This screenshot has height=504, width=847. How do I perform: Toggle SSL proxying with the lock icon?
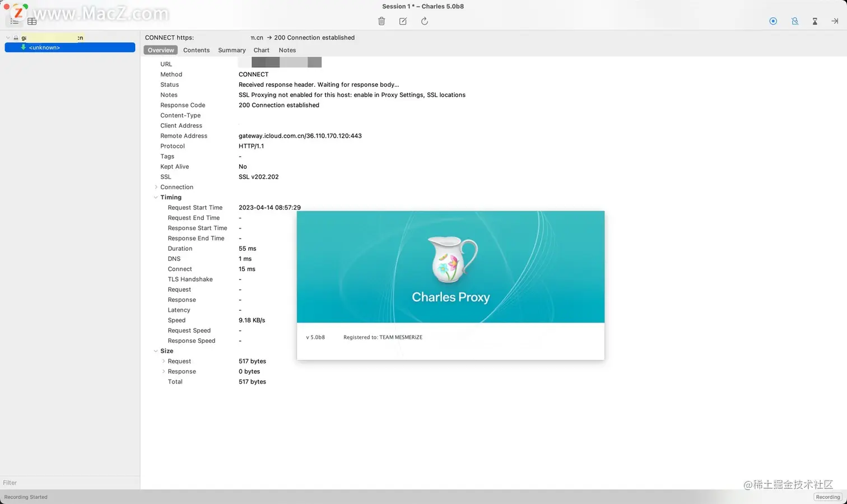point(795,21)
